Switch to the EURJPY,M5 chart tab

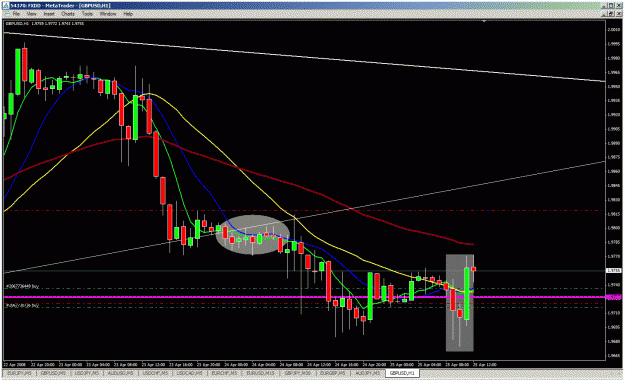19,373
